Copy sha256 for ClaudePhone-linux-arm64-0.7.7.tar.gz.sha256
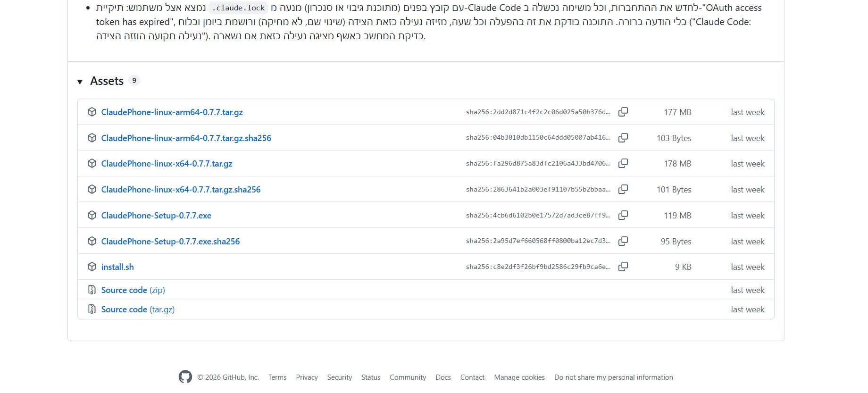 [623, 138]
